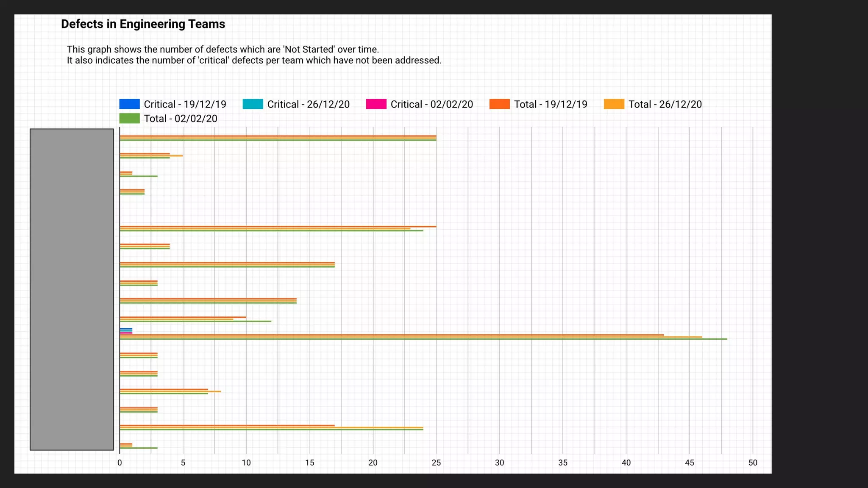Toggle the 'Total - 02/02/20' legend label
868x488 pixels.
coord(181,119)
